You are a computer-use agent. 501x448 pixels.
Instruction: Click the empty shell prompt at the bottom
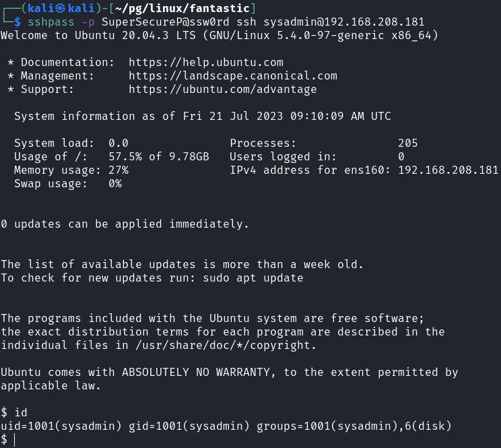point(14,439)
